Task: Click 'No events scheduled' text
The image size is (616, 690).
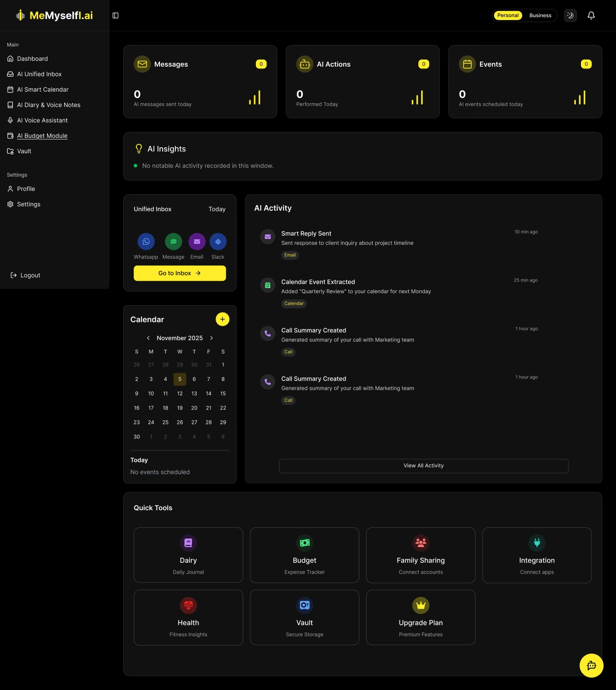Action: coord(160,472)
